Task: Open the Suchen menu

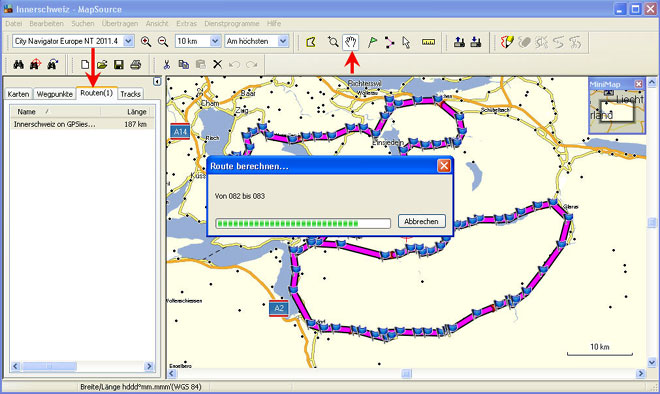Action: pos(82,24)
